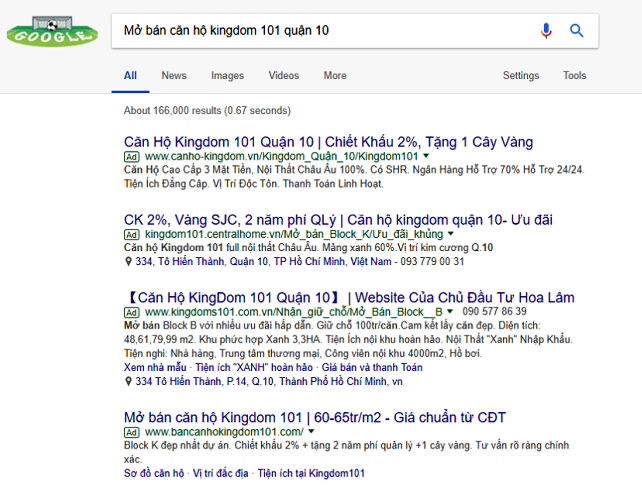Switch to the Images tab

coord(227,75)
